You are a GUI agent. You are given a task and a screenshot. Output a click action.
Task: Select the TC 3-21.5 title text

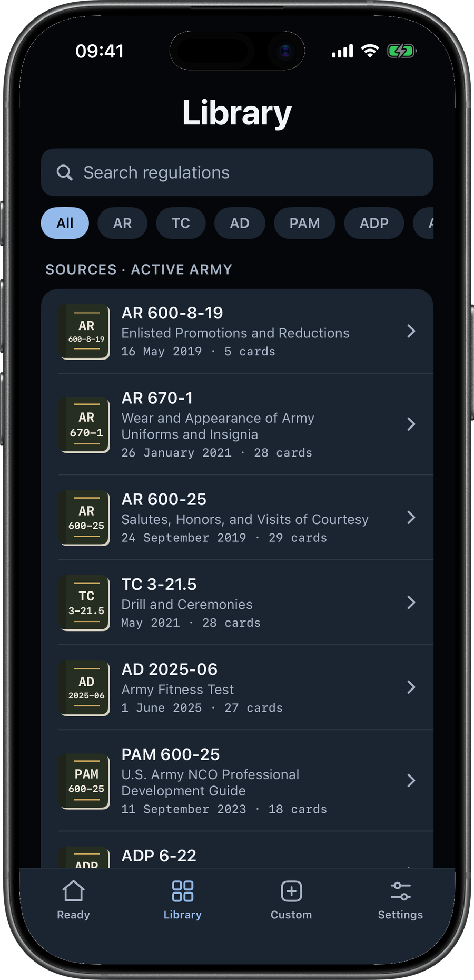tap(159, 584)
